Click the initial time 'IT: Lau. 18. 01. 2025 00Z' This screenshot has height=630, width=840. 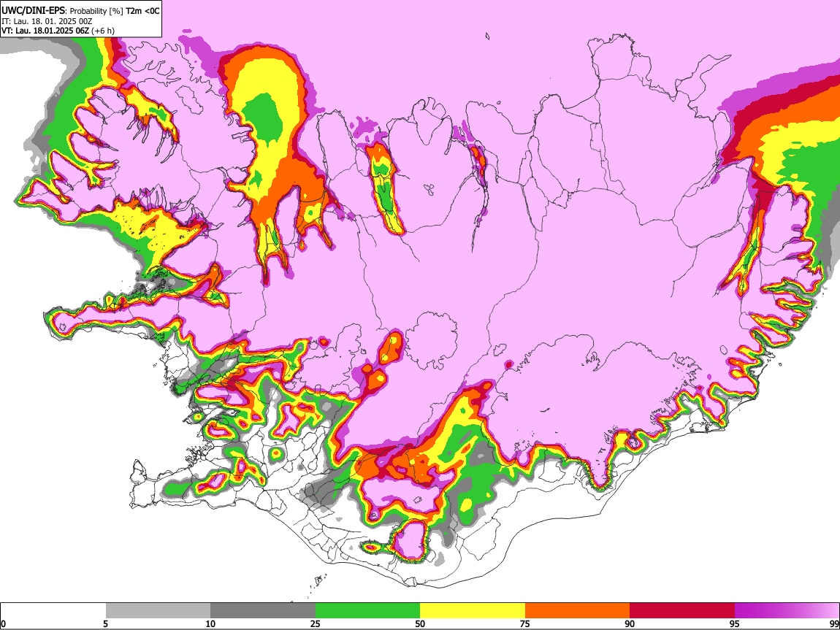[x=47, y=21]
